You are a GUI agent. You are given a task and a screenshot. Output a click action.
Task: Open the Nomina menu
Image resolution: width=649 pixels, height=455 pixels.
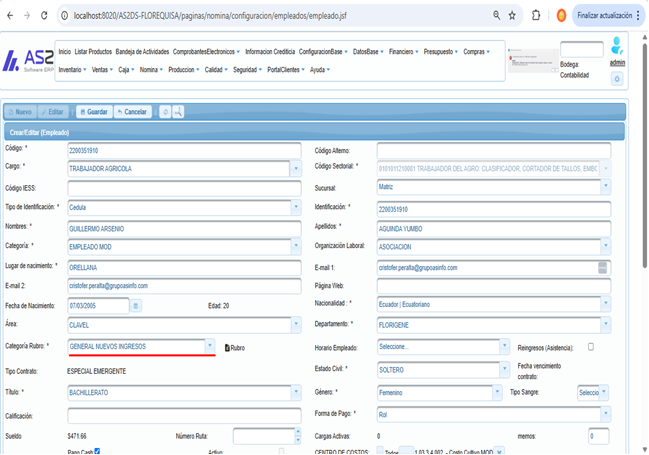151,70
